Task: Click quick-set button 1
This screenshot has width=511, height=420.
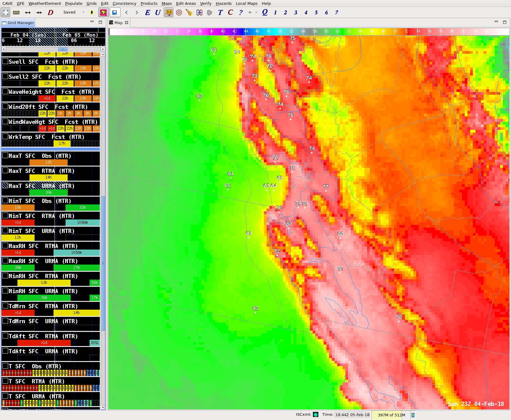Action: coord(275,12)
